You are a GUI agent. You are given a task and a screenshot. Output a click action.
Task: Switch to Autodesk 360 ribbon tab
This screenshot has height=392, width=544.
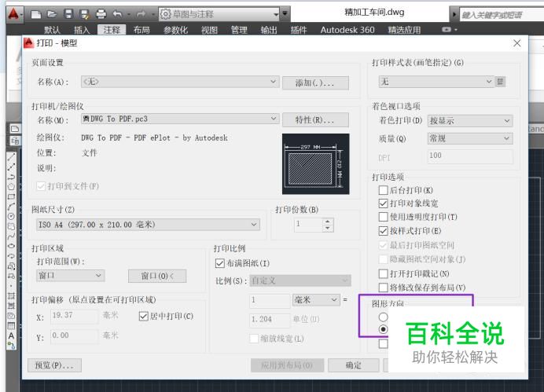[x=347, y=30]
